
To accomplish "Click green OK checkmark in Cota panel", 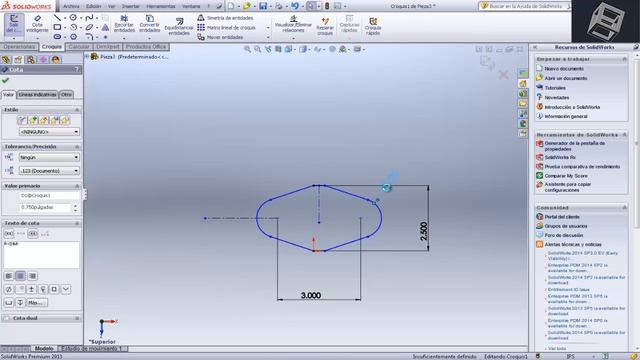I will [x=6, y=80].
